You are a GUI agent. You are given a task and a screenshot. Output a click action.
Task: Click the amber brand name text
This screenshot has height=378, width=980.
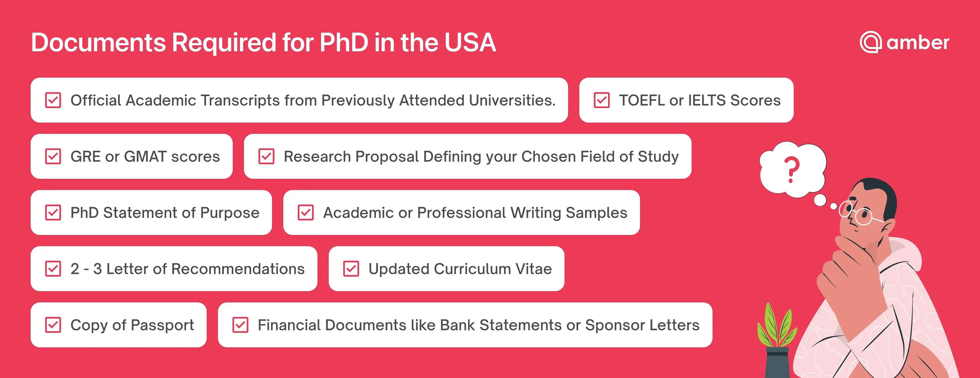click(918, 42)
